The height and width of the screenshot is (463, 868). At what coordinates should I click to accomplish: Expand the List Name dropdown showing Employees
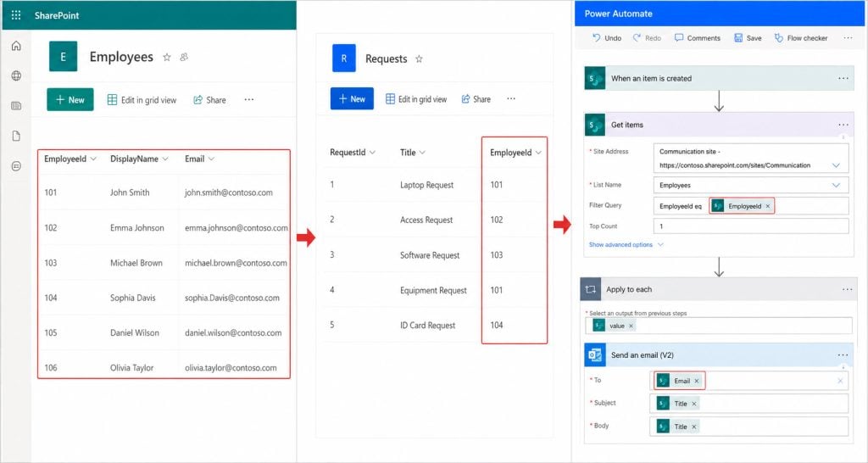836,185
